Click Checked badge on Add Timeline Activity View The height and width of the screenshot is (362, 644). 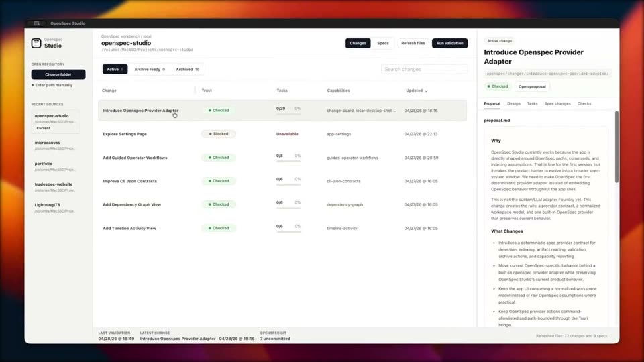[219, 228]
